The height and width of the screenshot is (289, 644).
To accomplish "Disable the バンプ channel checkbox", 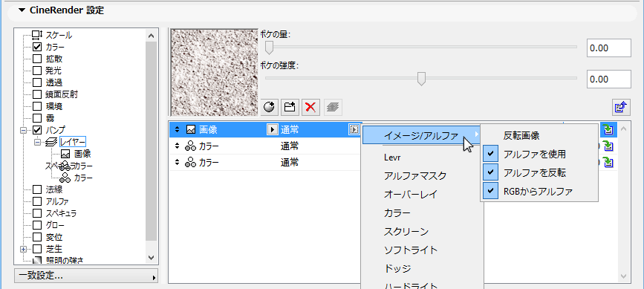I will point(37,130).
